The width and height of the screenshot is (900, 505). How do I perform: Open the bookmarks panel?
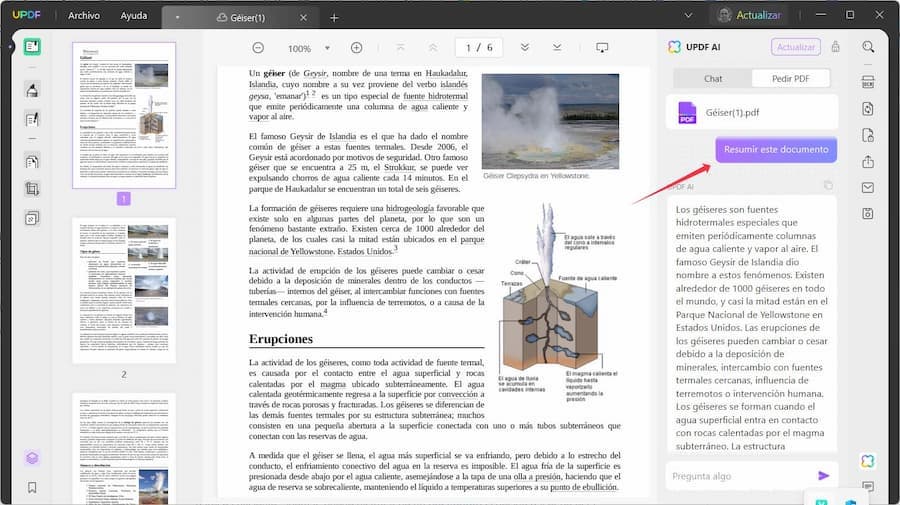(32, 487)
